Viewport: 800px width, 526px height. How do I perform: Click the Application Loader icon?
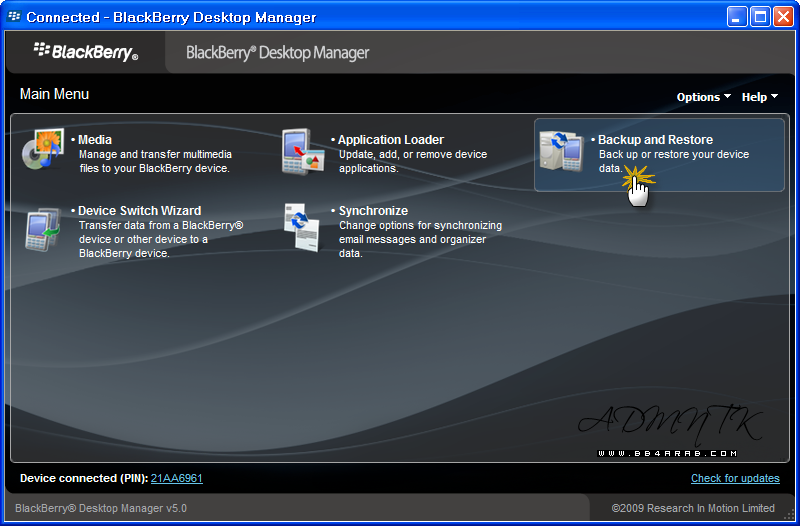point(303,152)
